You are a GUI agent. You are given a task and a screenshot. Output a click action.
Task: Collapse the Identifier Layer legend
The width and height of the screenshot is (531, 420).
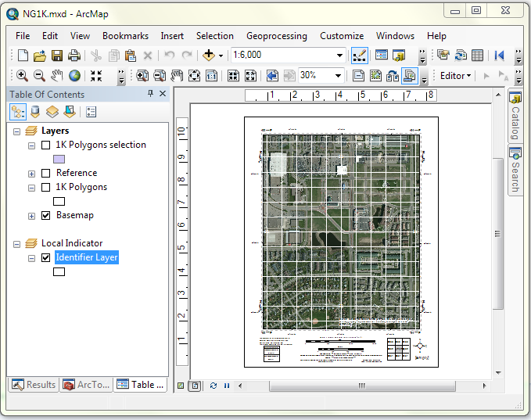[31, 258]
